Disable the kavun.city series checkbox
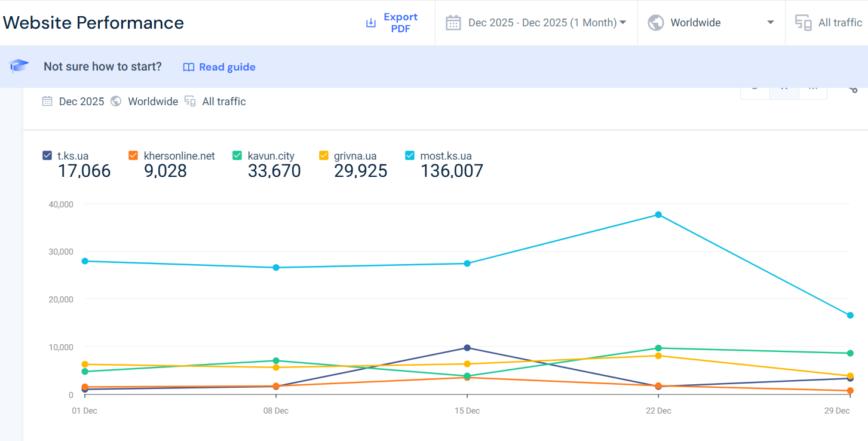The height and width of the screenshot is (441, 868). click(x=238, y=156)
